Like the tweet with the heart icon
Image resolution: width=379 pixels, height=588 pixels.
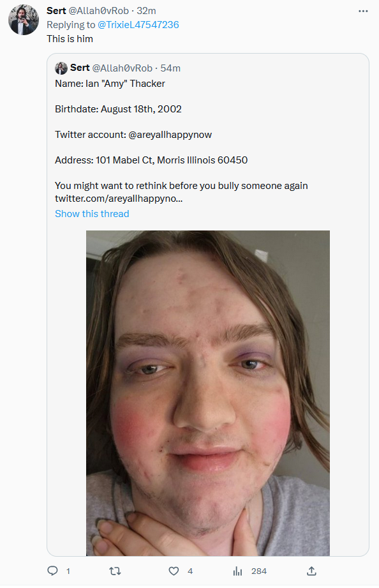(x=174, y=571)
